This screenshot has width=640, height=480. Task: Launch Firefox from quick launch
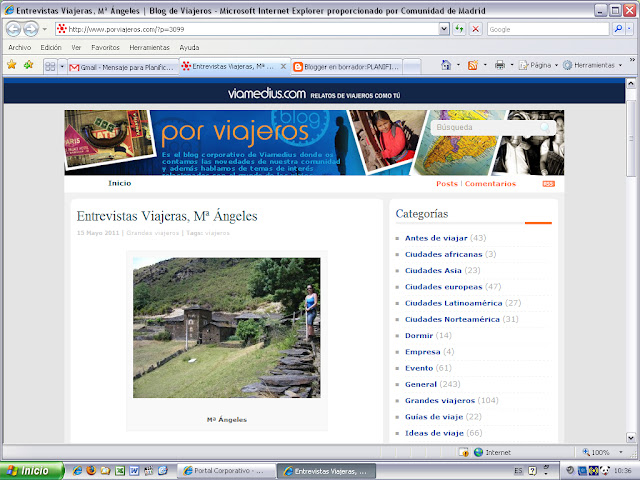(x=91, y=471)
